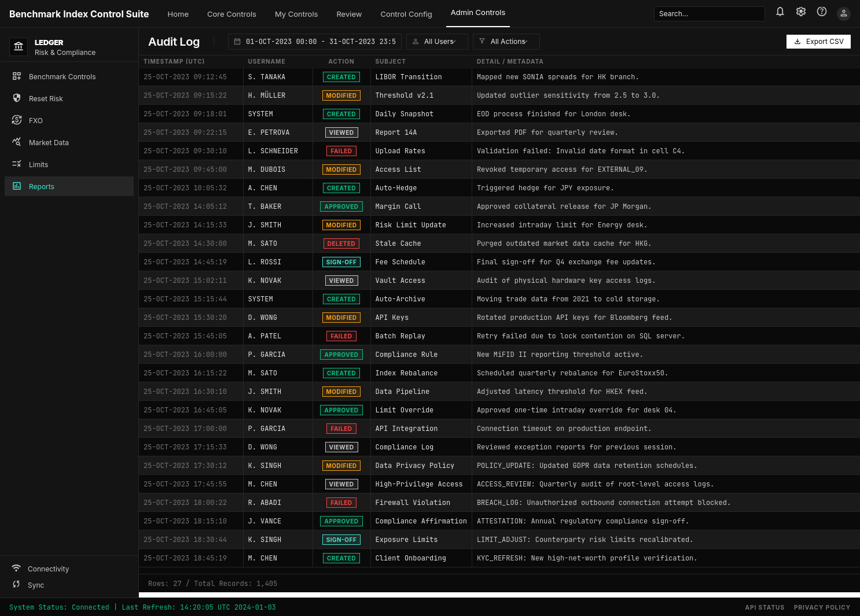This screenshot has width=860, height=616.
Task: Click the Market Data chart icon
Action: [x=17, y=142]
